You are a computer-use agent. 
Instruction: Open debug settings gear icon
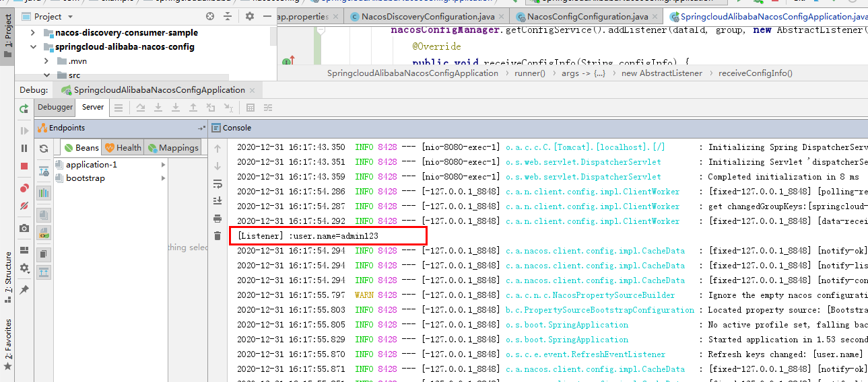pyautogui.click(x=24, y=268)
